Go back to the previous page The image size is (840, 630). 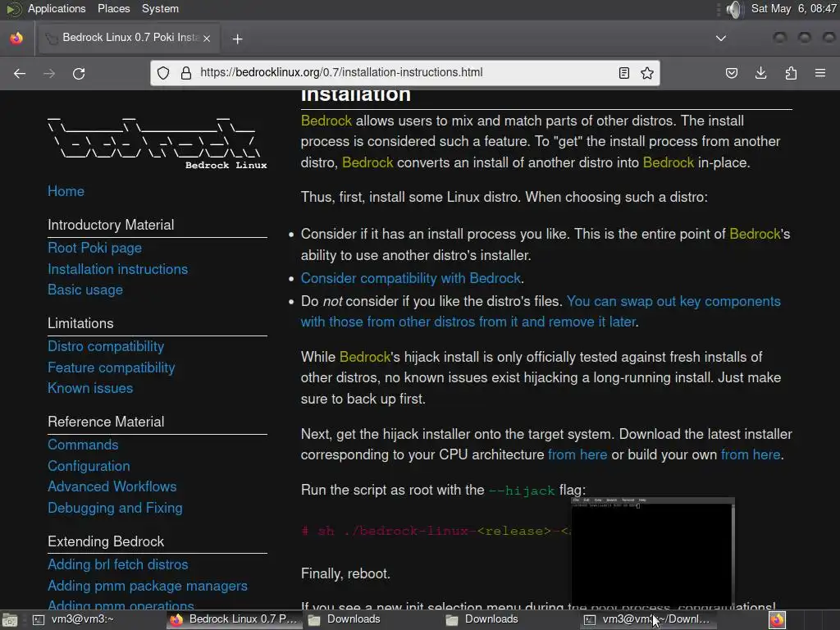tap(20, 73)
